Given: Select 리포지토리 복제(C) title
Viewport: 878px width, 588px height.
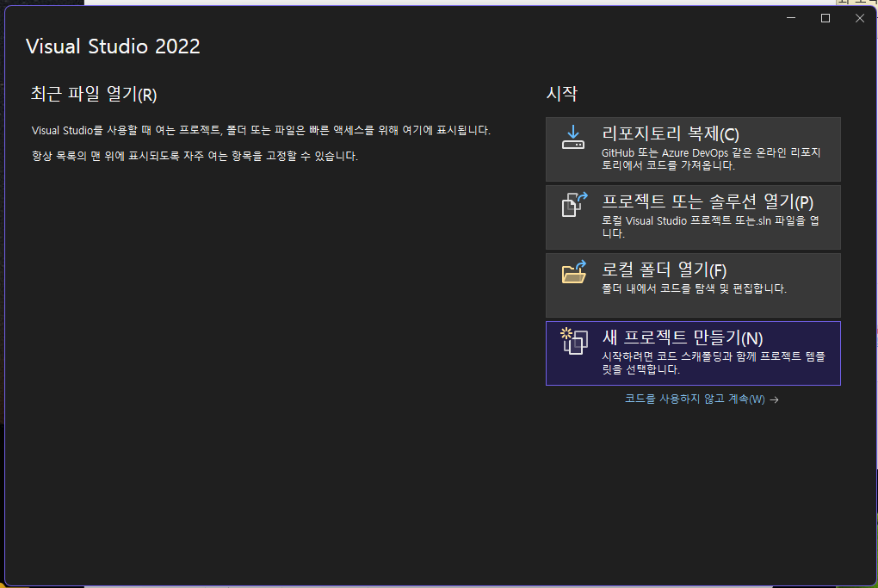Looking at the screenshot, I should point(671,133).
